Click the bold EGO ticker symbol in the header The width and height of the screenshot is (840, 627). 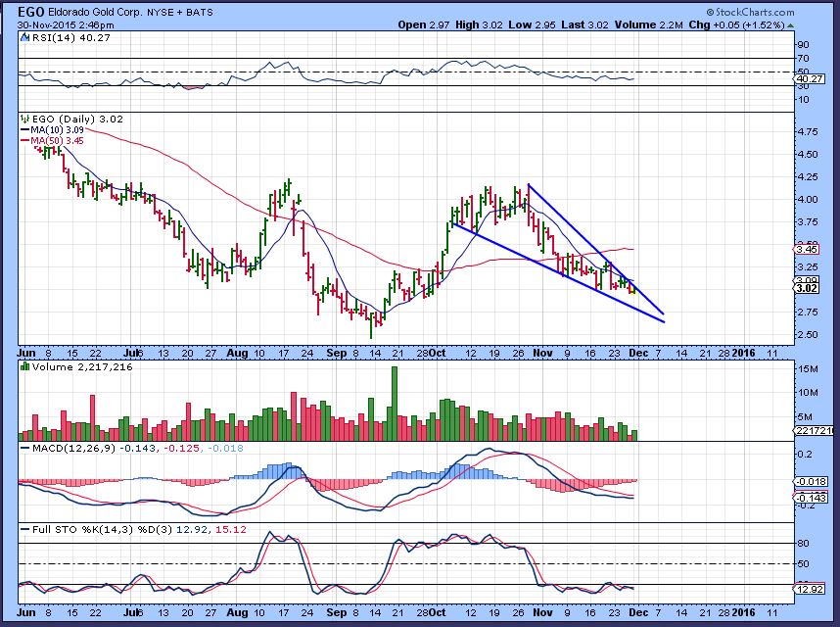(31, 12)
